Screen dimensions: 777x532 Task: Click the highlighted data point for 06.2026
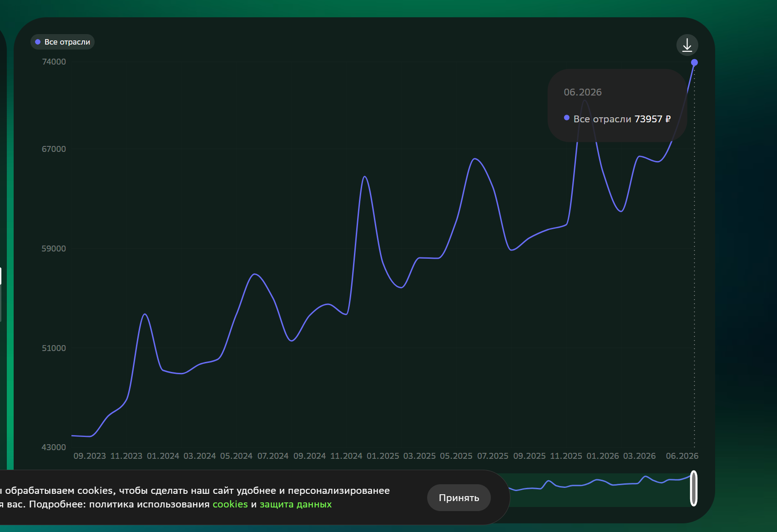(694, 62)
